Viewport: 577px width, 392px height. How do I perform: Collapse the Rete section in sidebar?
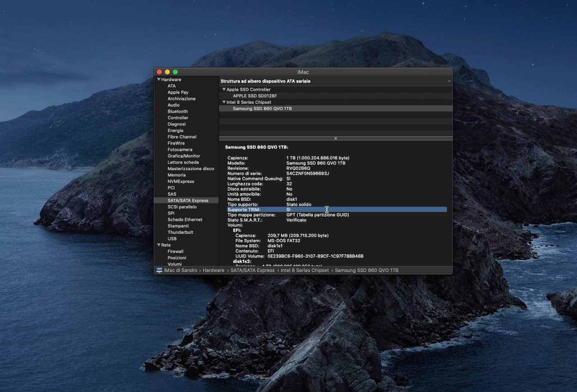click(159, 245)
